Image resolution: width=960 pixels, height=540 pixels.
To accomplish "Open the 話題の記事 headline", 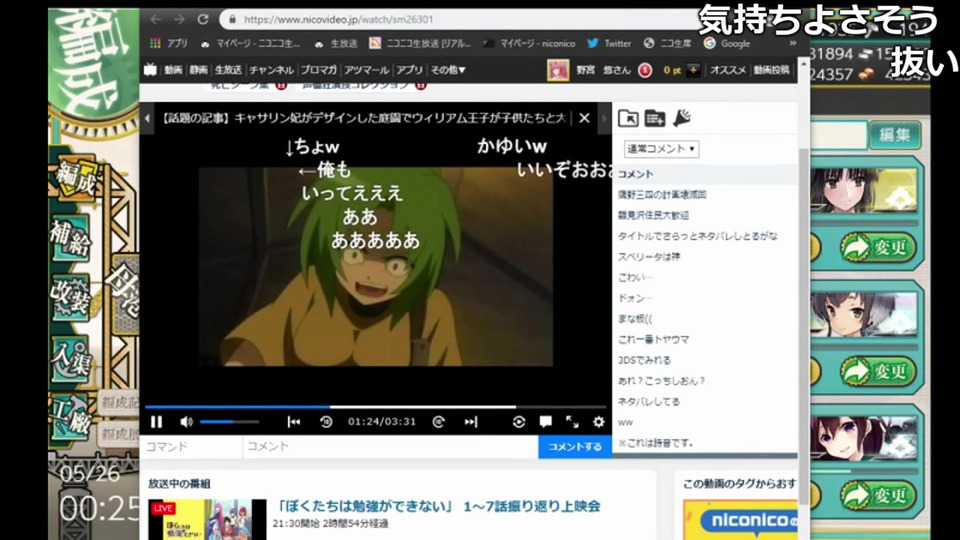I will [x=364, y=118].
